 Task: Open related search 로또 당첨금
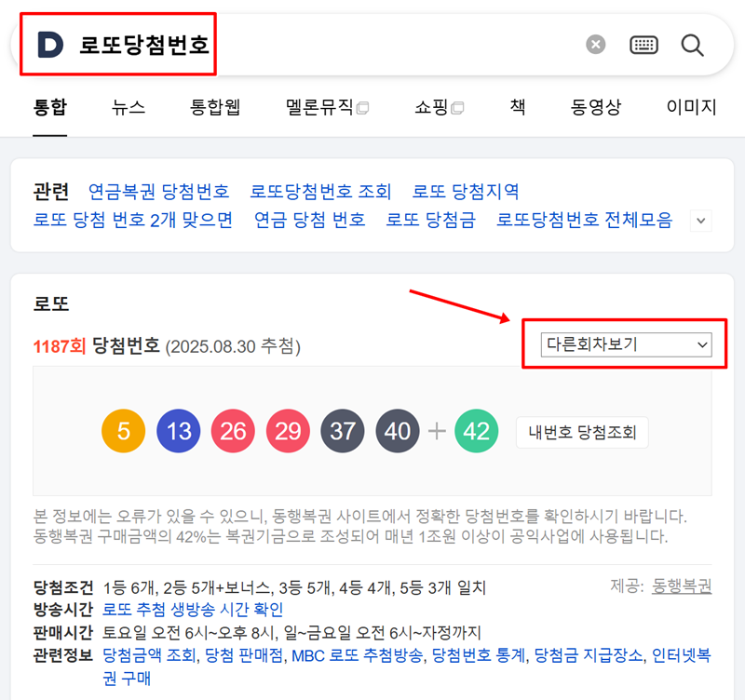[430, 220]
